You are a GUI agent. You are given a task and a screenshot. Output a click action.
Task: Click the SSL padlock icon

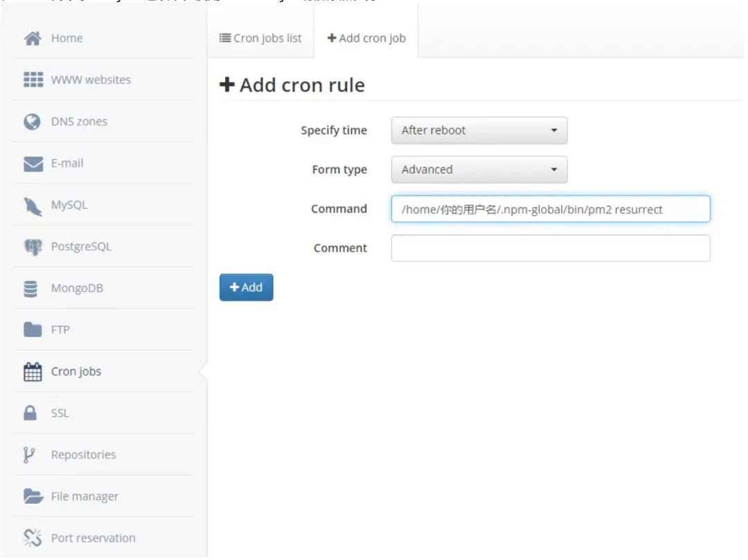point(30,413)
